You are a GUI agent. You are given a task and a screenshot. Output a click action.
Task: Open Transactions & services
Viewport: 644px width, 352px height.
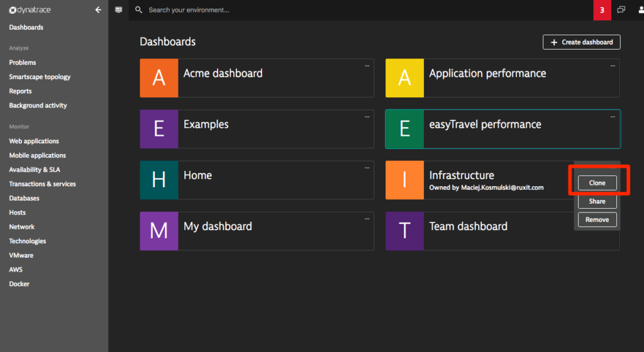tap(42, 184)
